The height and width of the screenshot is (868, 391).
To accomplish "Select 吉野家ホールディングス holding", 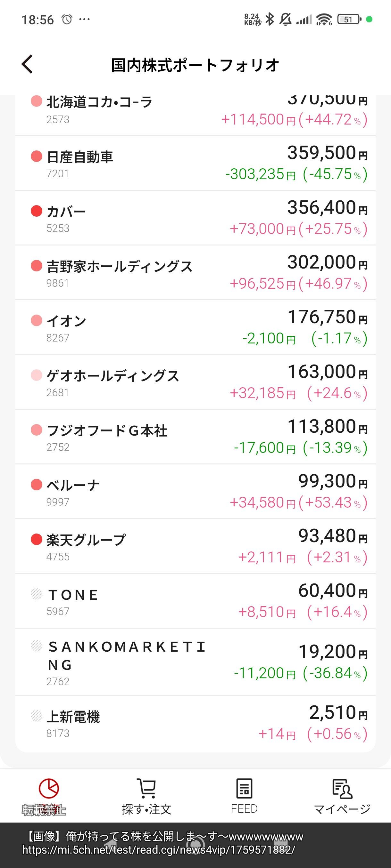I will click(195, 273).
